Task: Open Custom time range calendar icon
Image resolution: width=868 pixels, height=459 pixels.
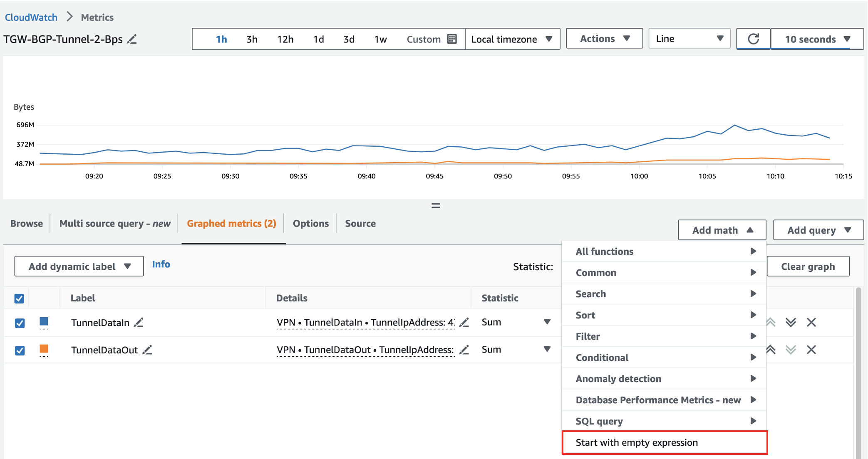Action: [452, 39]
